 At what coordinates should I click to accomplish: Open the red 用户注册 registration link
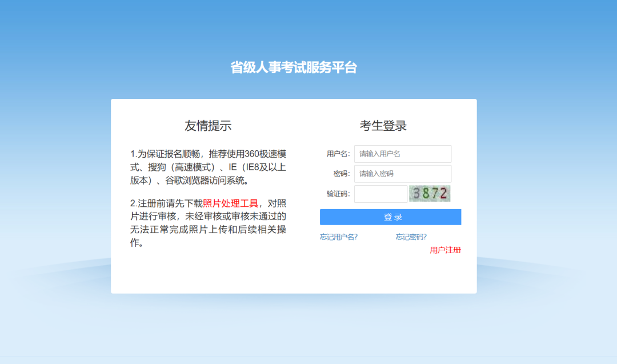(x=447, y=250)
